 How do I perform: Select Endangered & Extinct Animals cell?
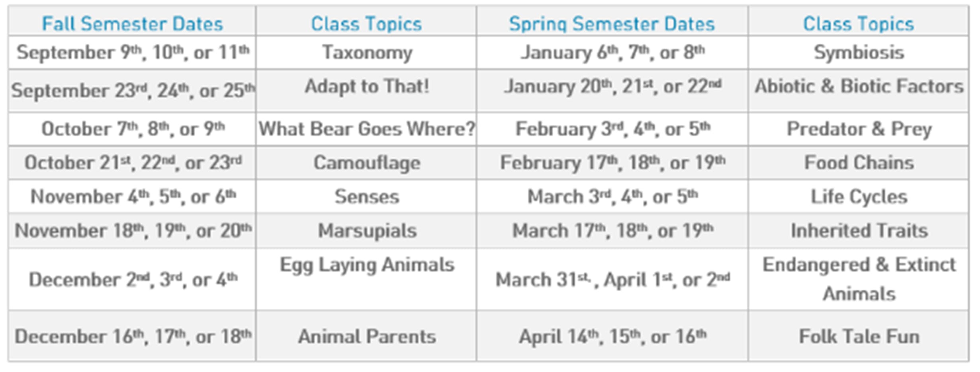tap(859, 279)
